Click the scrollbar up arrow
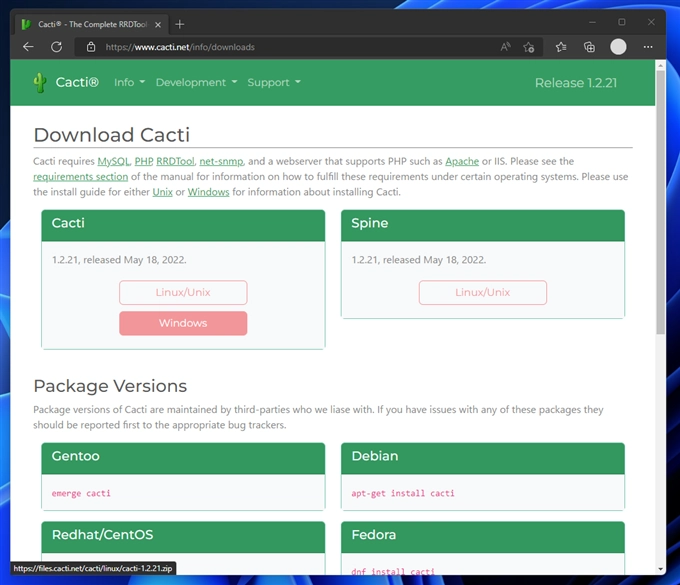The image size is (680, 585). pyautogui.click(x=660, y=66)
